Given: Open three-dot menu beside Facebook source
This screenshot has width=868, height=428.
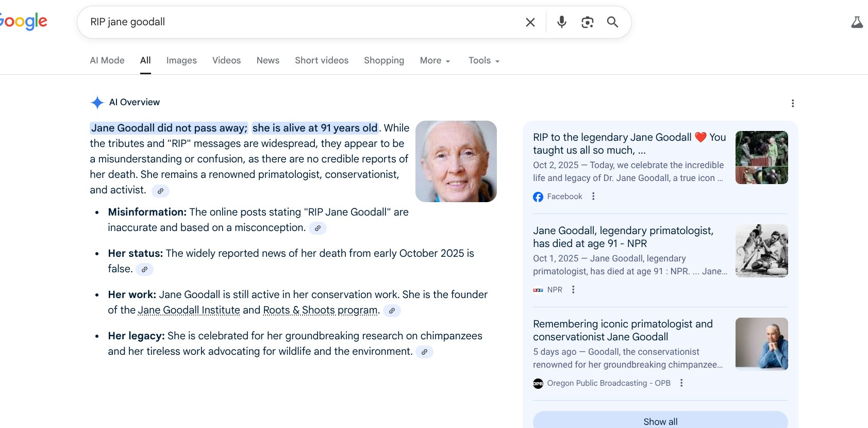Looking at the screenshot, I should 593,196.
